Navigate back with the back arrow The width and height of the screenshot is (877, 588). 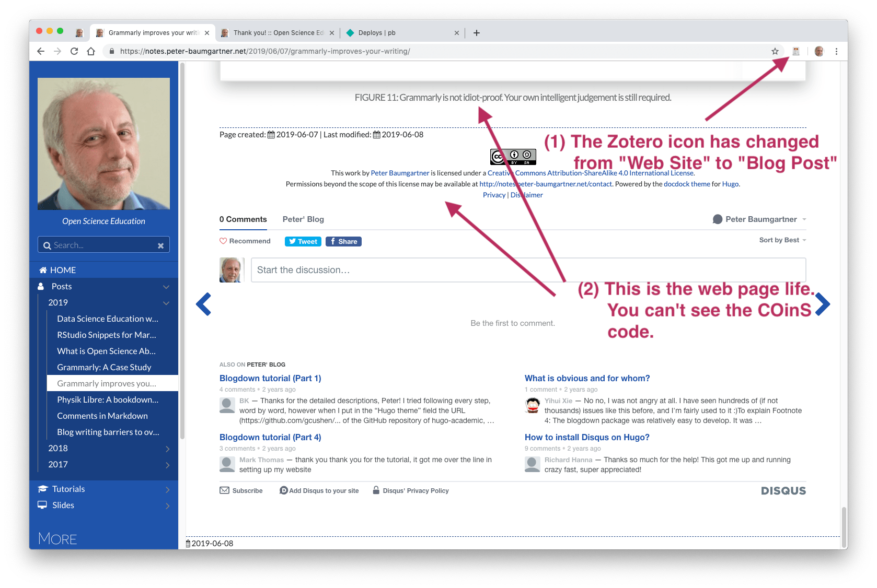pos(40,51)
